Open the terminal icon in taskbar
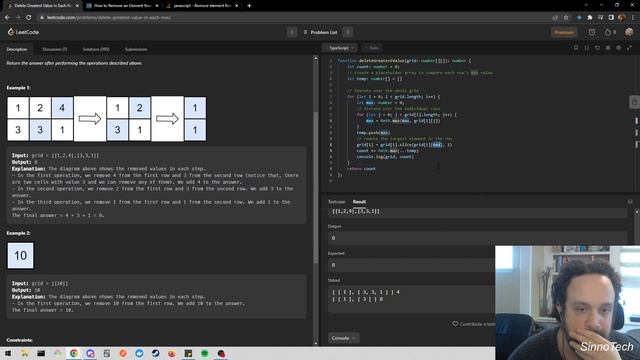The image size is (640, 360). coord(41,353)
